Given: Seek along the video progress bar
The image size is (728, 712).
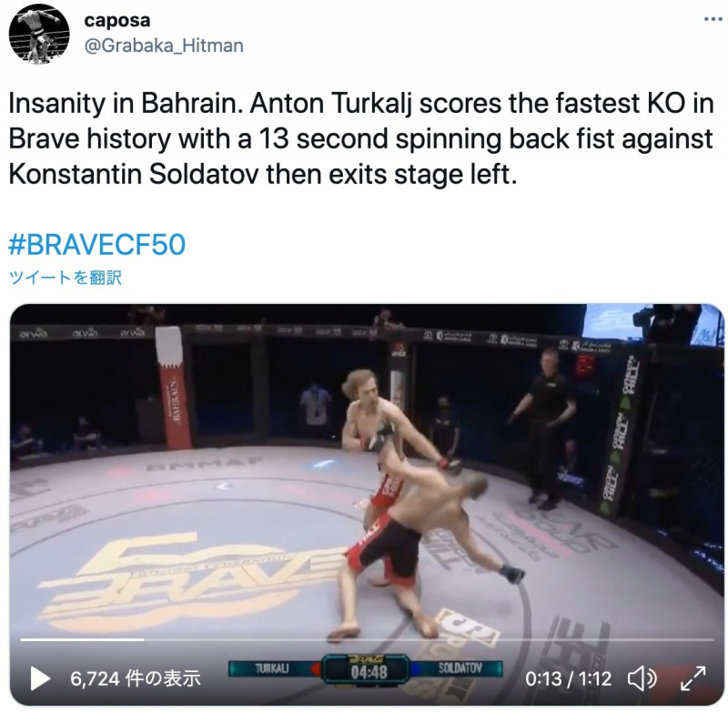Looking at the screenshot, I should [367, 639].
